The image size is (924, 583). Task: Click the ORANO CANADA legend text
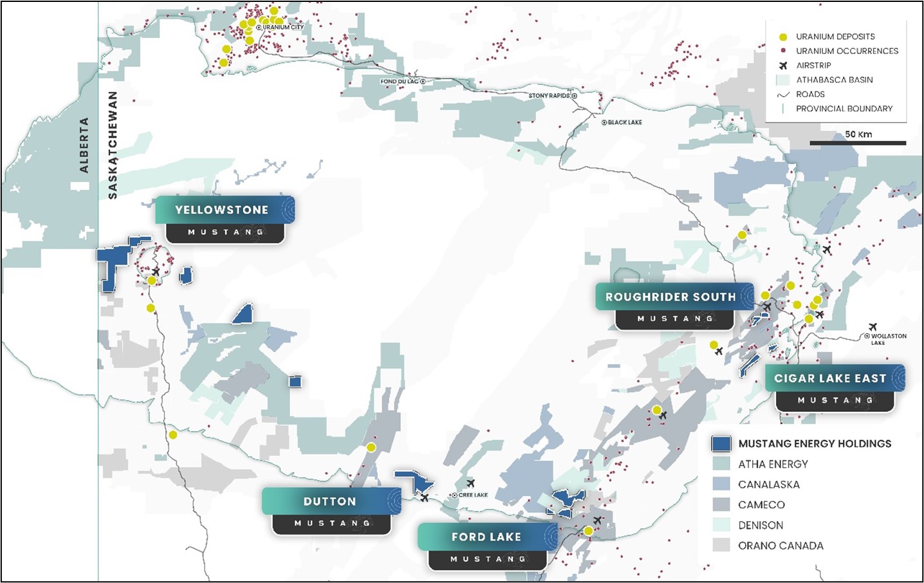781,546
